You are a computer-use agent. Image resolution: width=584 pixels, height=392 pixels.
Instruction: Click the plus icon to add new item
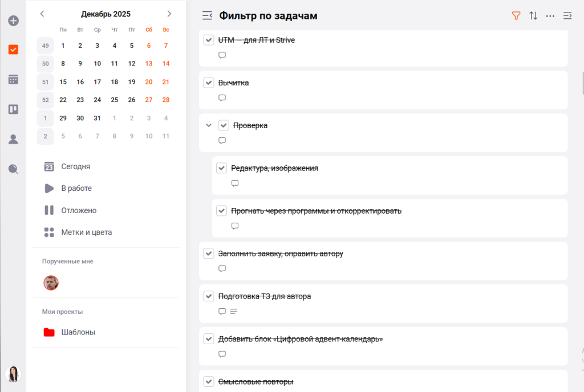coord(13,21)
